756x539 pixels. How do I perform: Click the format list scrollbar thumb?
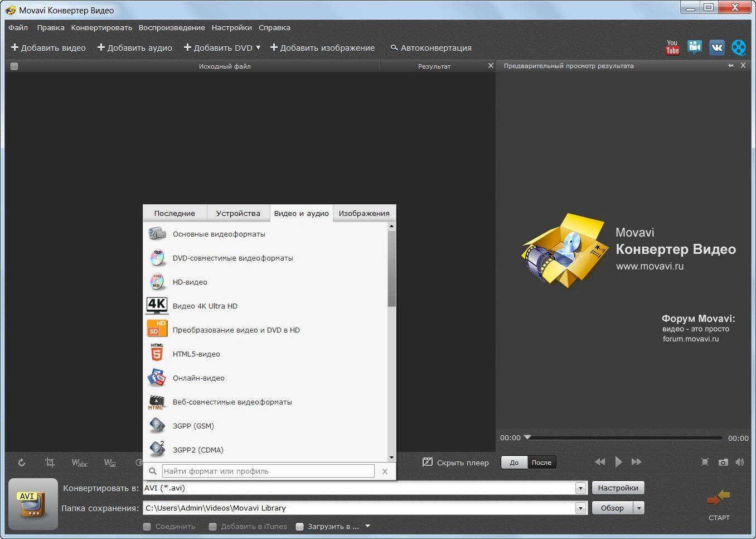pyautogui.click(x=391, y=268)
